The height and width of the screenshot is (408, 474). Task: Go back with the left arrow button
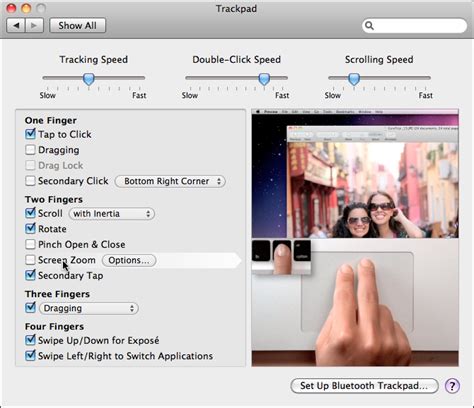tap(16, 25)
